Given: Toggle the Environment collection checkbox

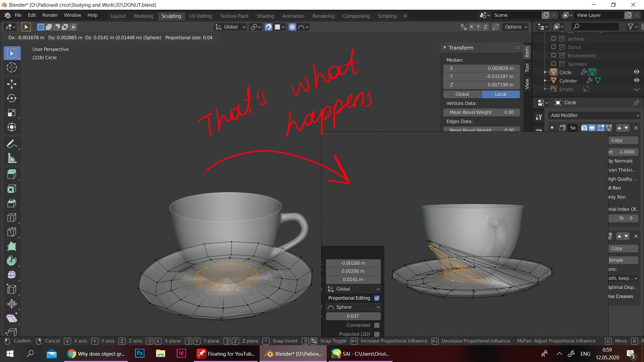Looking at the screenshot, I should click(x=553, y=55).
